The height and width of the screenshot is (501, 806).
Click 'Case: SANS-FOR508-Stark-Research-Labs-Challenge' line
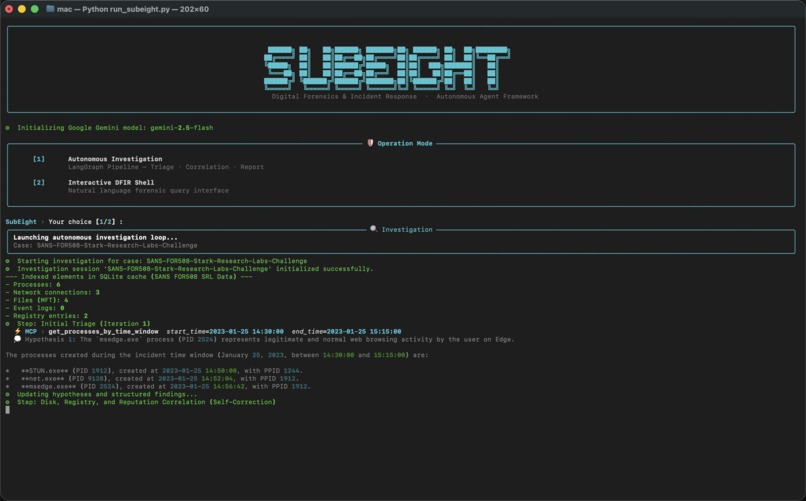click(x=105, y=245)
